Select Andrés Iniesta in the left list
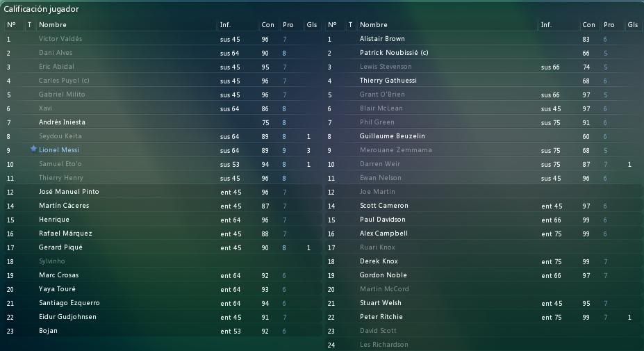 [62, 122]
